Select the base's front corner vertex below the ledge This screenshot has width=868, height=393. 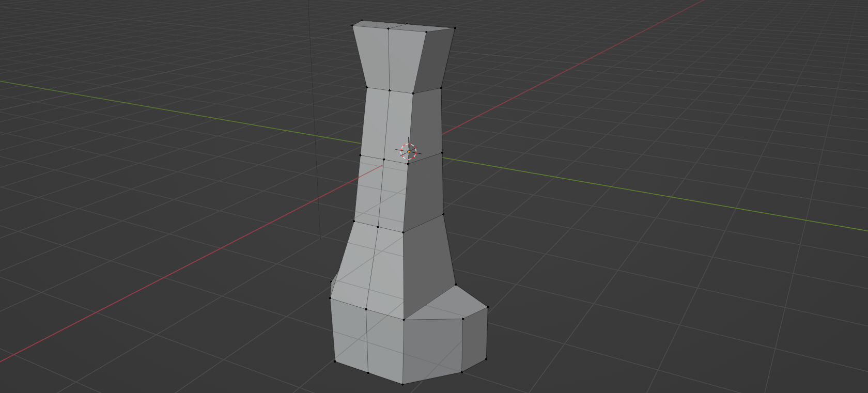click(x=404, y=319)
